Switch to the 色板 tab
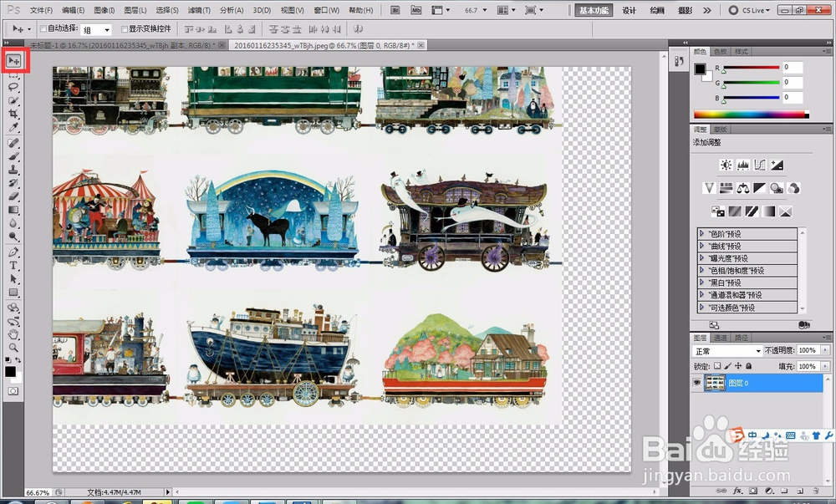The image size is (836, 504). [721, 52]
